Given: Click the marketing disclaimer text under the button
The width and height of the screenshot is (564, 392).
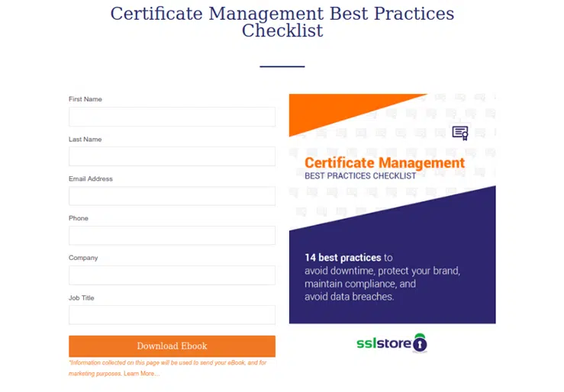Looking at the screenshot, I should coord(168,368).
